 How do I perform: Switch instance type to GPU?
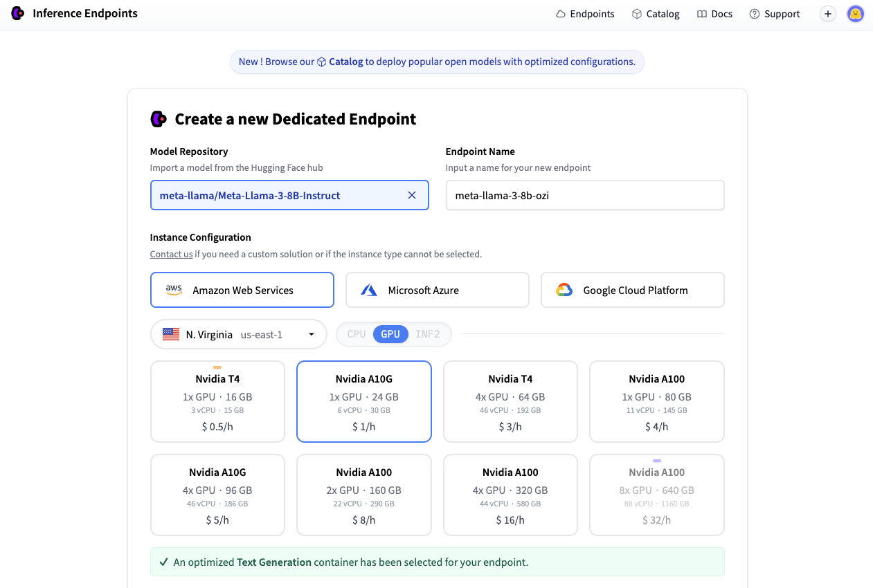390,334
